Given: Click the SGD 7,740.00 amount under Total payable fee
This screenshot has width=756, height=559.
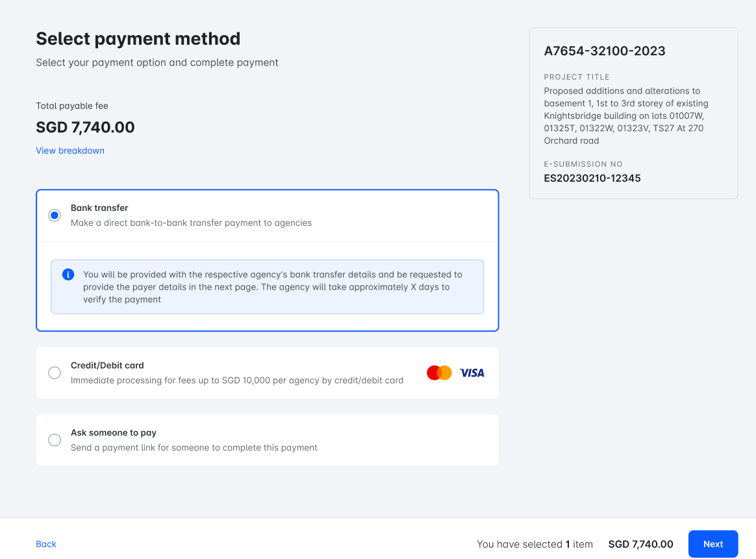Looking at the screenshot, I should [x=85, y=127].
